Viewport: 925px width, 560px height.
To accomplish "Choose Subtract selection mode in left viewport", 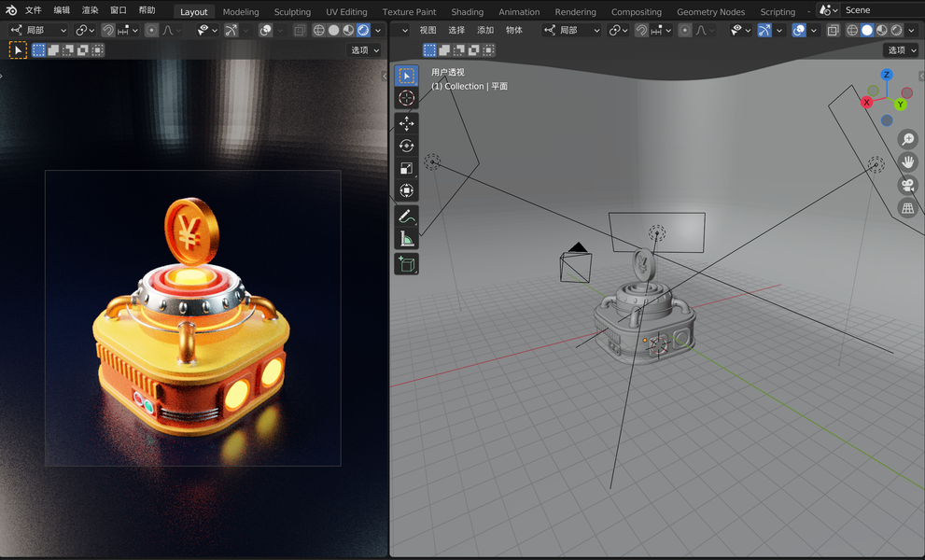I will tap(68, 50).
